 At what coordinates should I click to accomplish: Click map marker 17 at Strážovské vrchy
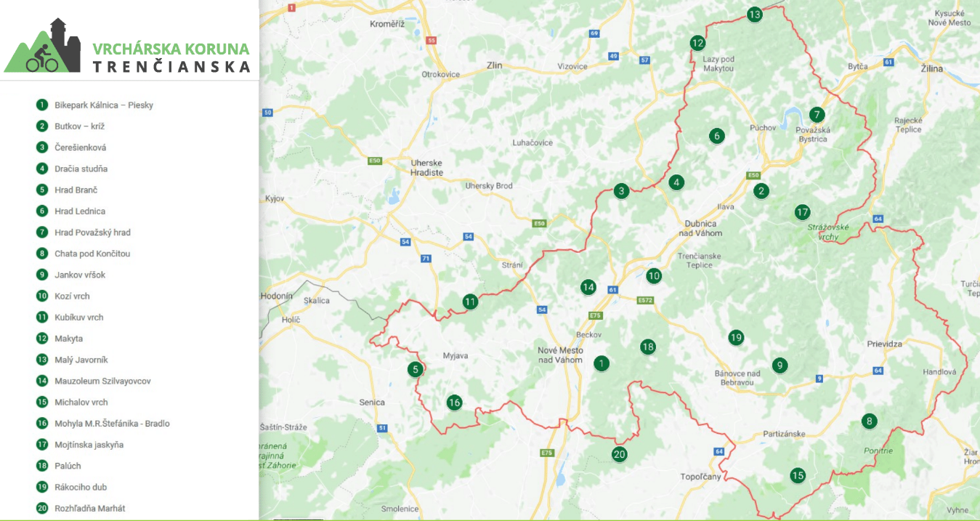click(802, 212)
